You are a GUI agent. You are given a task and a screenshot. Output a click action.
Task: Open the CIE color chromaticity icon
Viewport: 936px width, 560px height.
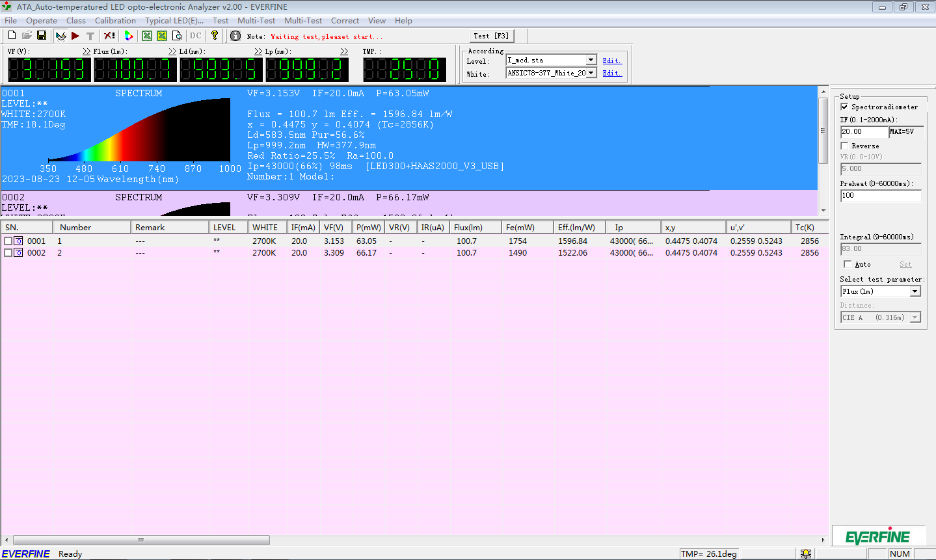129,36
